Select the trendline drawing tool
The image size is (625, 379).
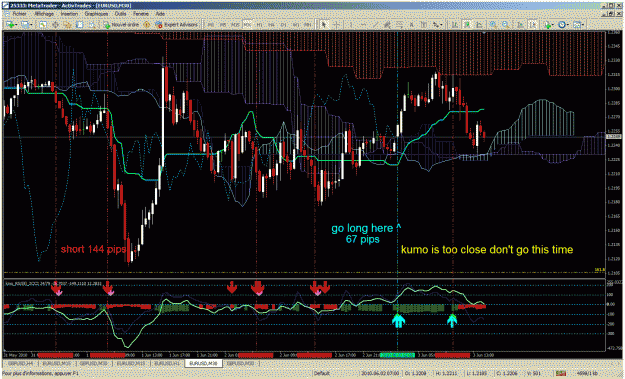pyautogui.click(x=375, y=25)
